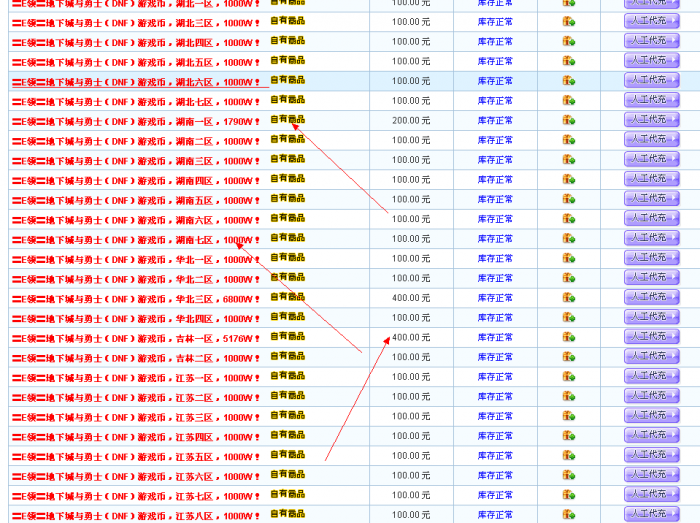Click the gift icon in the 华北四区 row
This screenshot has width=700, height=523.
pos(568,317)
